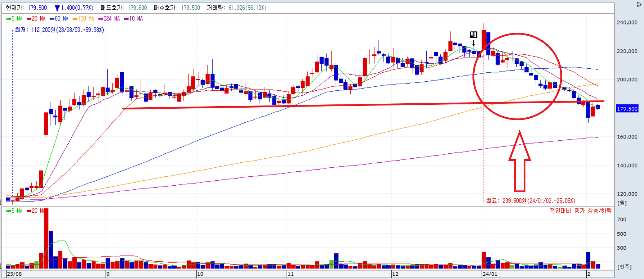644x279 pixels.
Task: Click the 2 month date axis label
Action: point(589,274)
